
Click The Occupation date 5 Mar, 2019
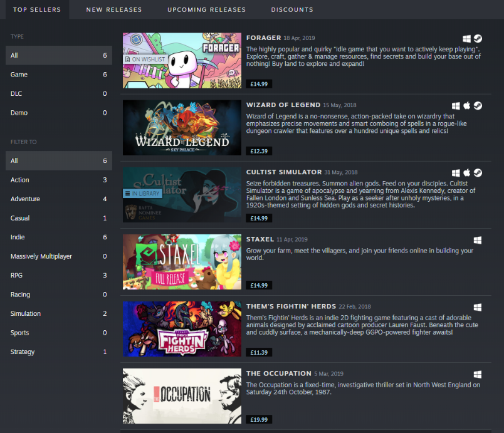tap(329, 374)
